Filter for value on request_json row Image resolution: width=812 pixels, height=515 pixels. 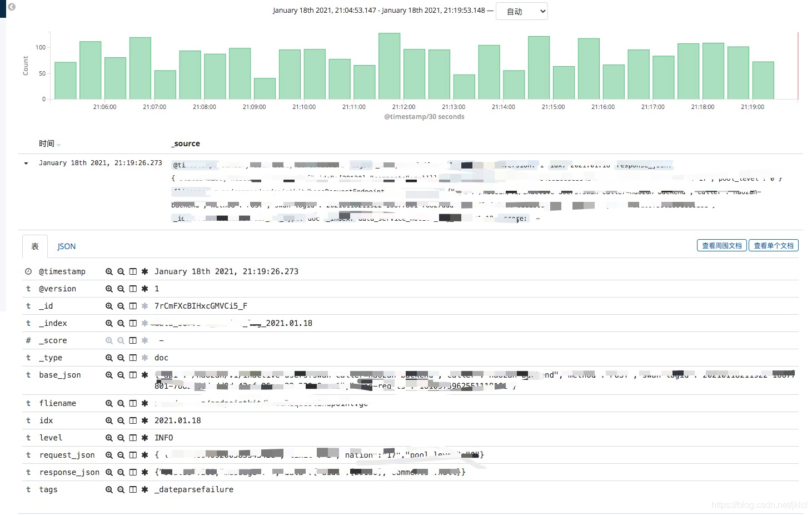[x=109, y=455]
